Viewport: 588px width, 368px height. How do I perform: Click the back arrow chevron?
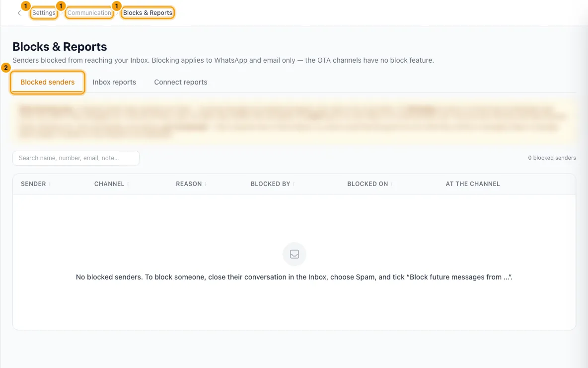click(x=19, y=13)
